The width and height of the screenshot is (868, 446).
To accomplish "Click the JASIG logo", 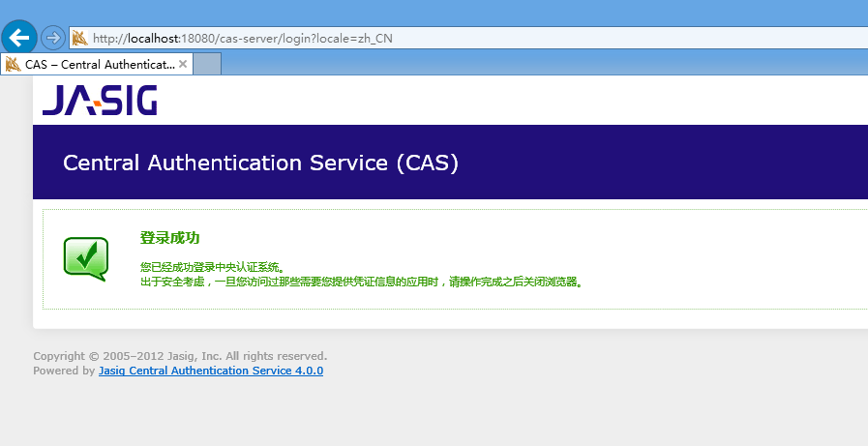I will (100, 101).
